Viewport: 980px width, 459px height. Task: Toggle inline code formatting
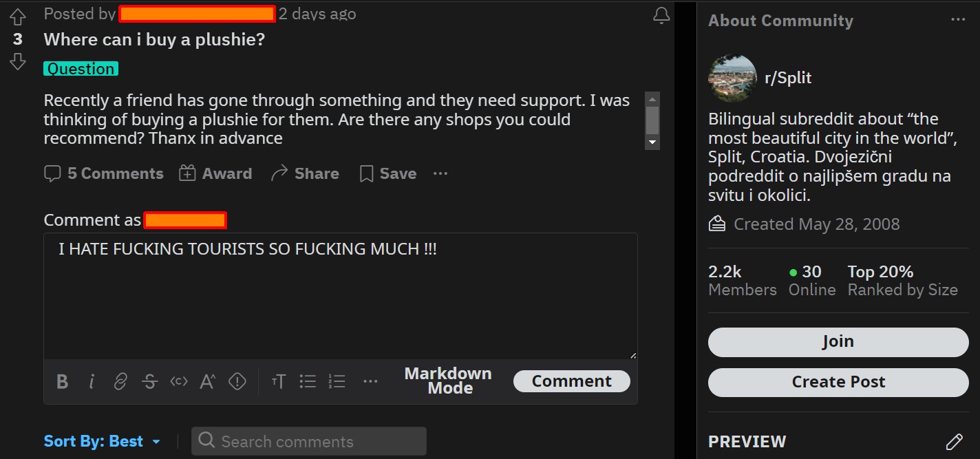(179, 381)
